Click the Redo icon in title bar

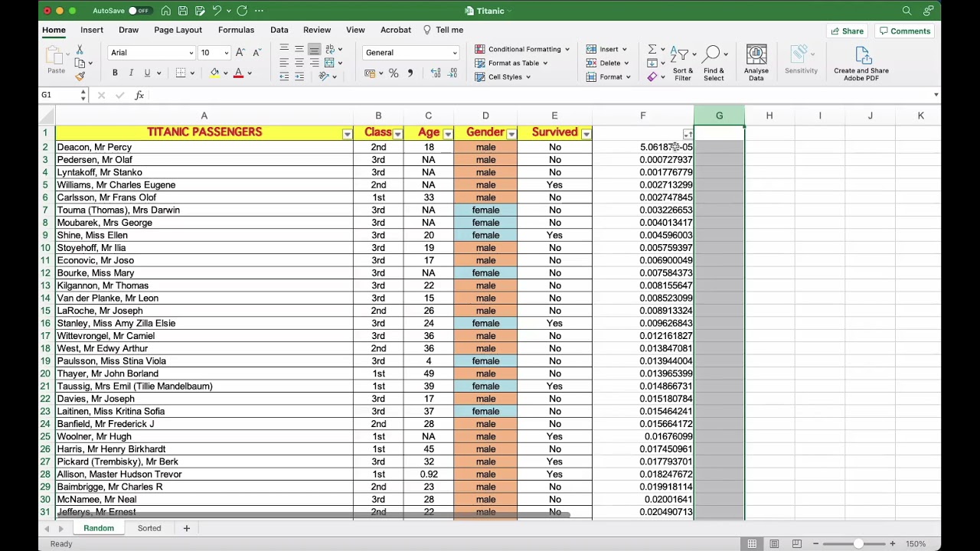tap(242, 11)
